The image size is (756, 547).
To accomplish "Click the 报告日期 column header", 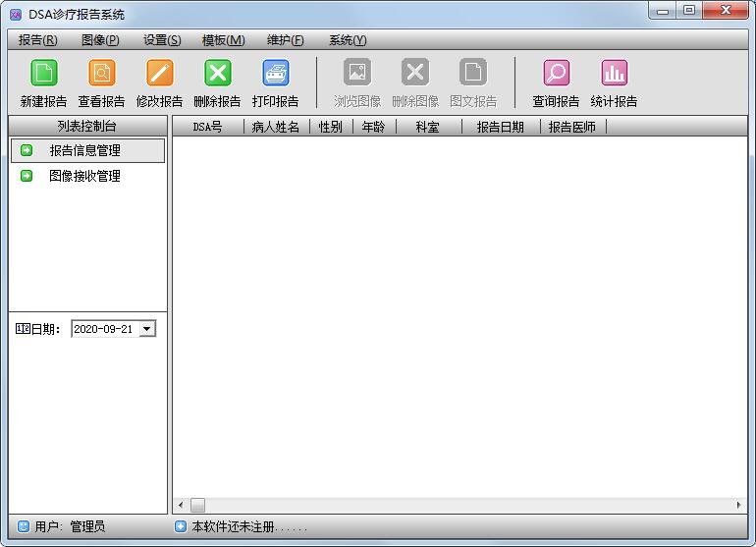I will pos(500,127).
